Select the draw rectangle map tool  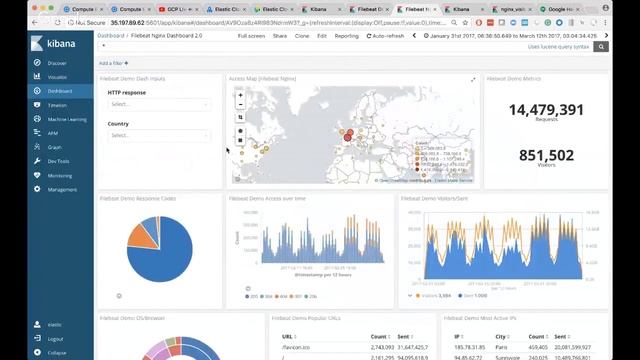(x=240, y=140)
